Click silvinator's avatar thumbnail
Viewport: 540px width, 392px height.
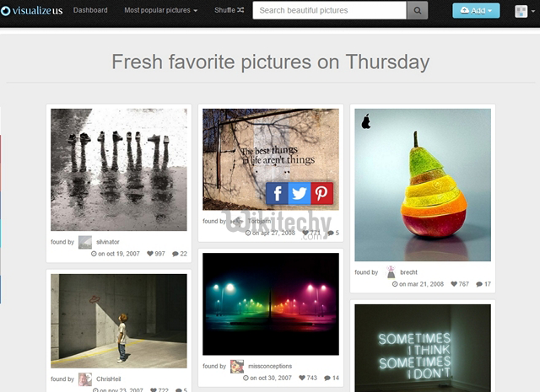pyautogui.click(x=85, y=242)
